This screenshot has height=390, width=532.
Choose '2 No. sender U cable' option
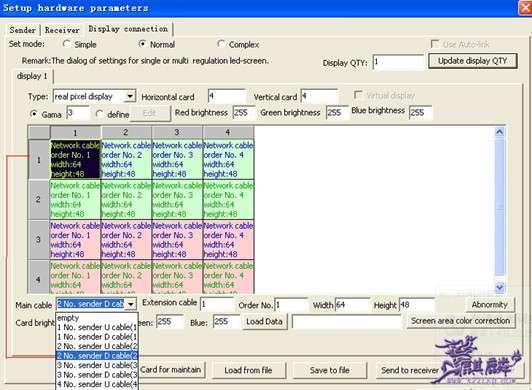coord(97,347)
